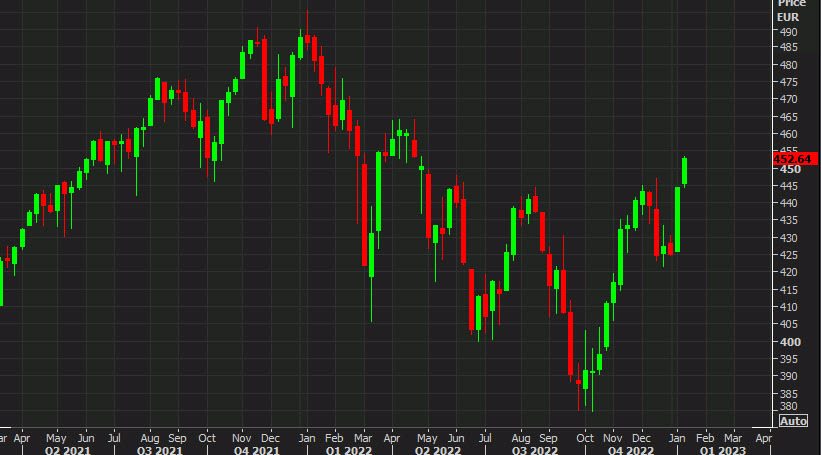
Task: Click the Feb label above Q1 2023
Action: click(x=705, y=438)
